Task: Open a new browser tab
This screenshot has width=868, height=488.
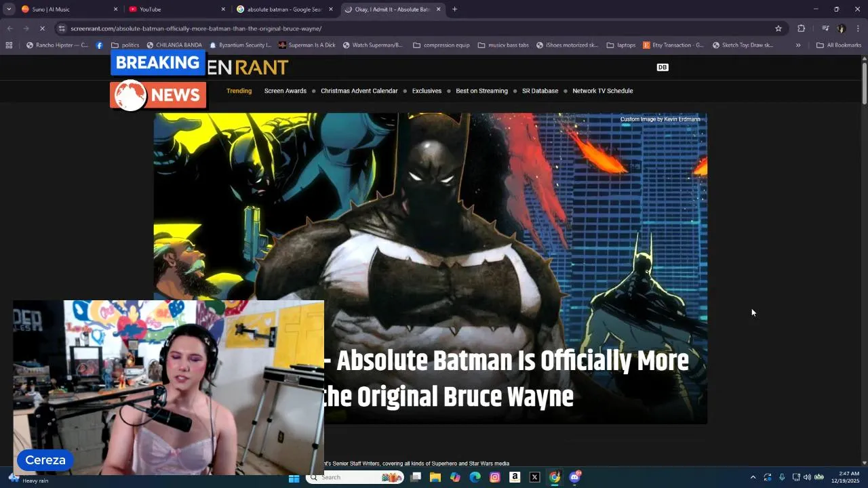Action: pos(454,9)
